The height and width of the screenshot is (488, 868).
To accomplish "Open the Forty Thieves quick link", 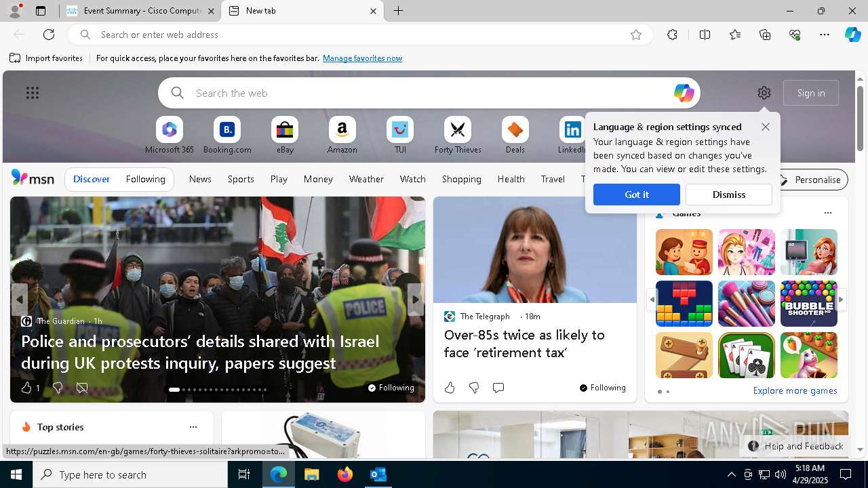I will coord(458,136).
